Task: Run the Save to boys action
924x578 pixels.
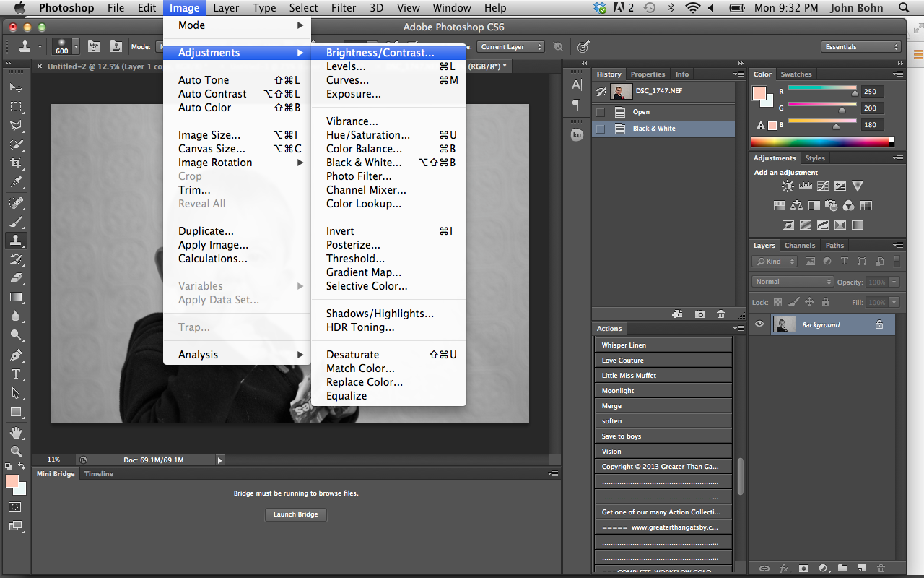Action: [x=663, y=436]
